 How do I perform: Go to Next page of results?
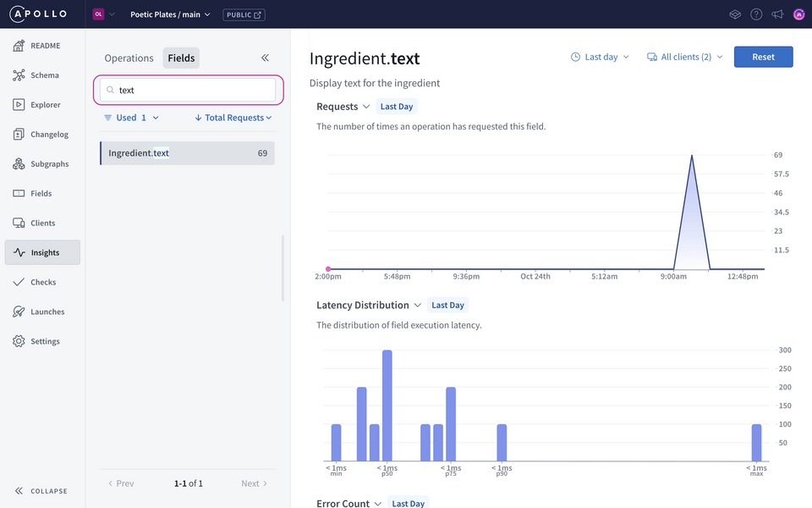point(255,483)
